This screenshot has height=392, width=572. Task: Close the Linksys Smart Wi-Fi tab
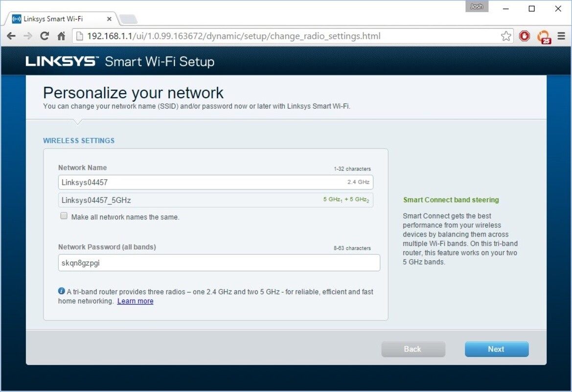[109, 19]
